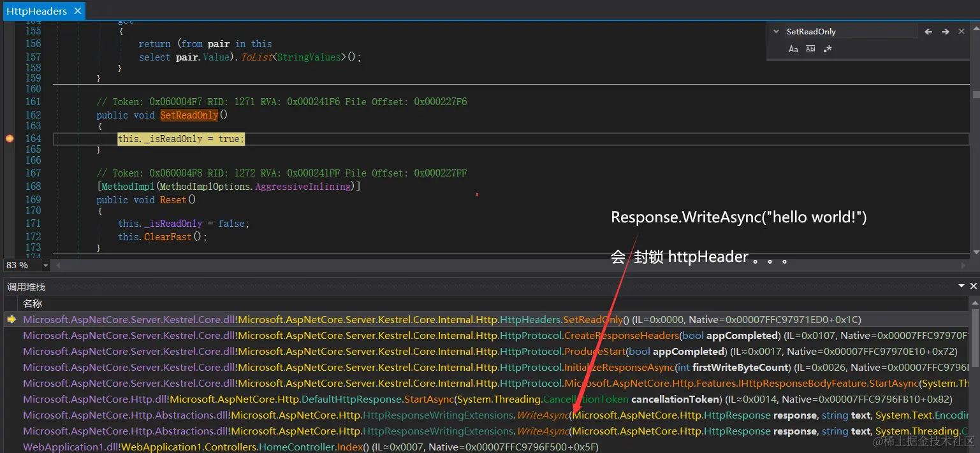The height and width of the screenshot is (453, 980).
Task: Click the pair.Value property on line 157
Action: tap(202, 57)
